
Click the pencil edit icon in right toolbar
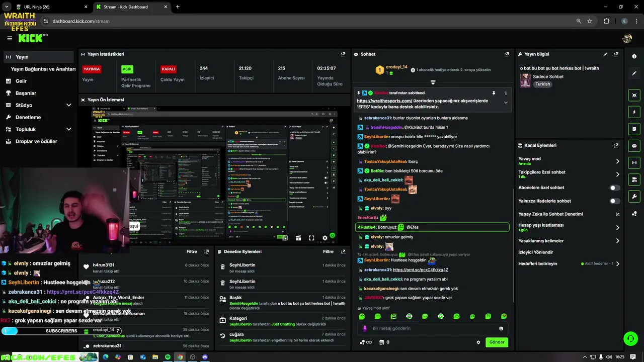pyautogui.click(x=634, y=73)
